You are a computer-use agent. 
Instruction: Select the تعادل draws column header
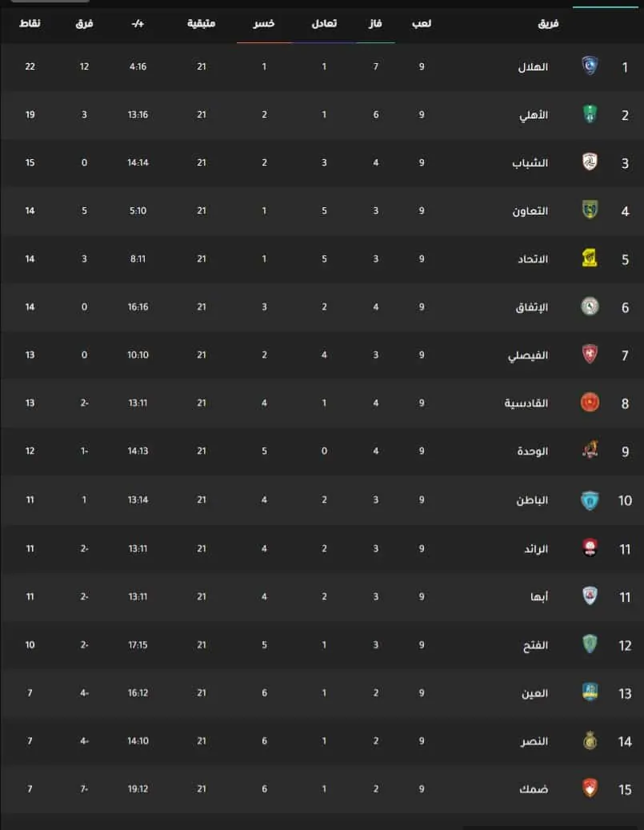324,23
